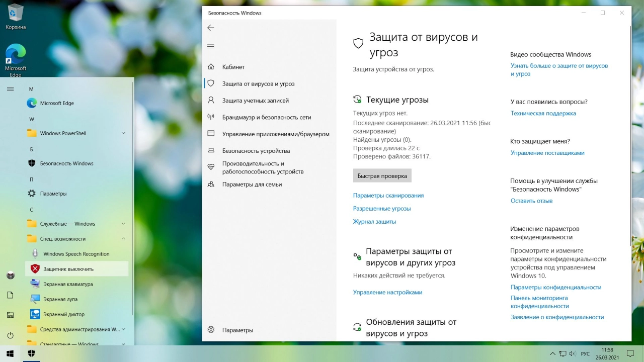The height and width of the screenshot is (362, 644).
Task: Select Защита от вирусов и угроз
Action: point(269,83)
